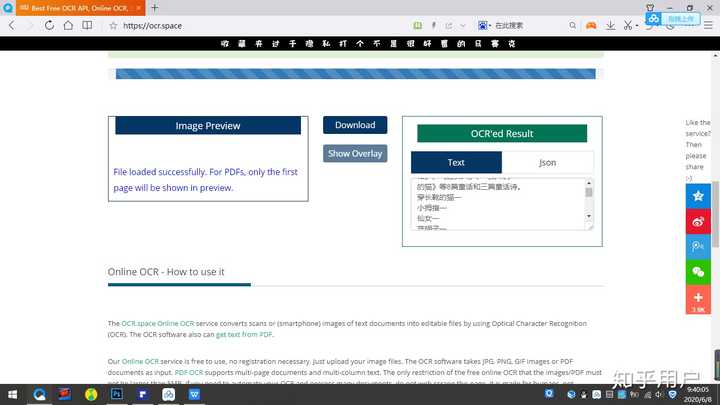The height and width of the screenshot is (405, 720).
Task: Click the Show Overlay button
Action: (355, 153)
